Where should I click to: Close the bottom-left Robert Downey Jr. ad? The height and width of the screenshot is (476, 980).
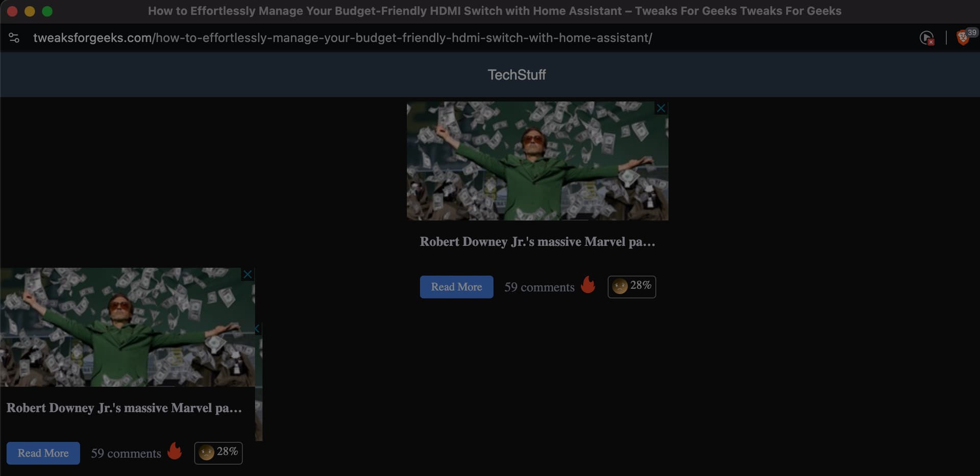coord(248,274)
